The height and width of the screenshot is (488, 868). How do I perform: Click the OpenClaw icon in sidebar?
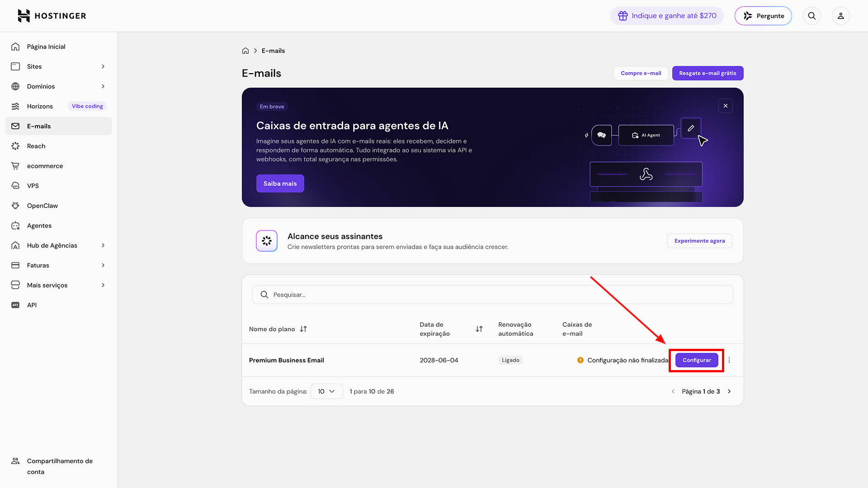click(15, 206)
